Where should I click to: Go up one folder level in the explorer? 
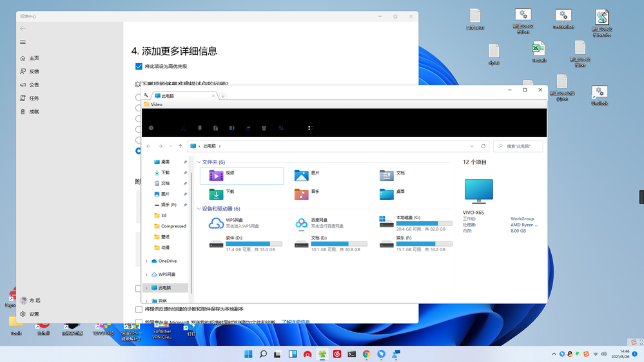181,146
